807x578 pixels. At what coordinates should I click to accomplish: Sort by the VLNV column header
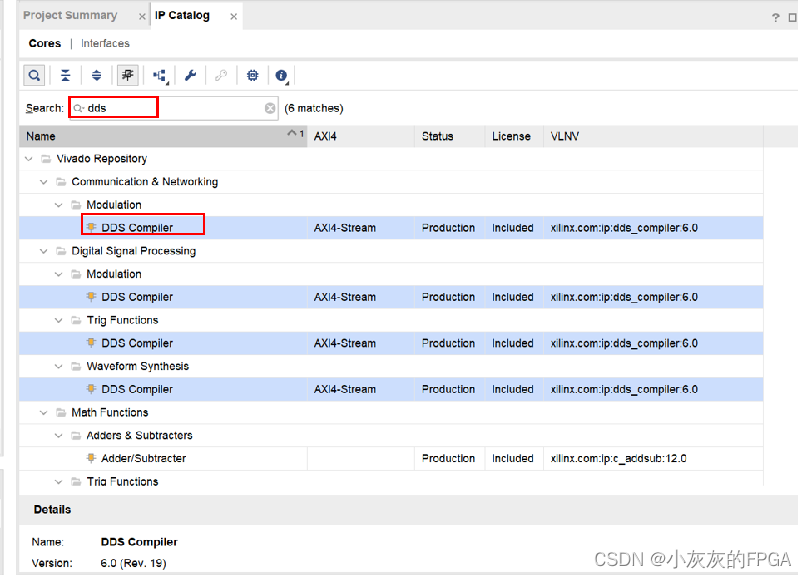click(653, 136)
